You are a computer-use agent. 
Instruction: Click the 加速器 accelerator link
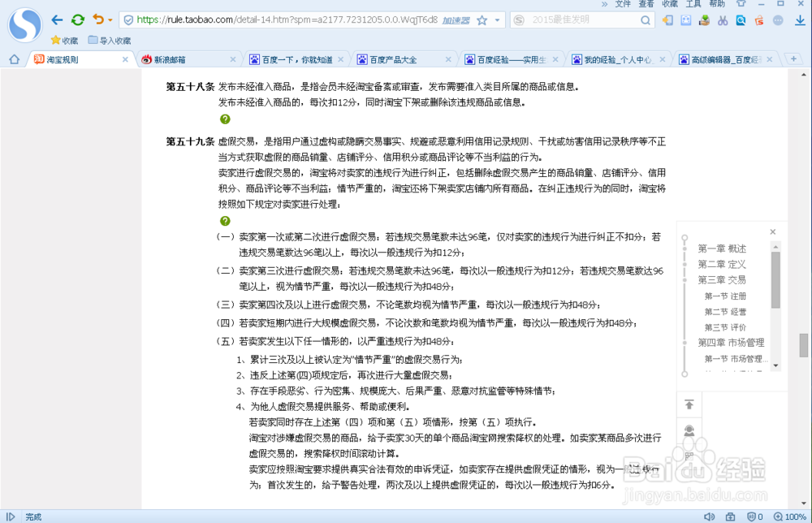point(456,21)
